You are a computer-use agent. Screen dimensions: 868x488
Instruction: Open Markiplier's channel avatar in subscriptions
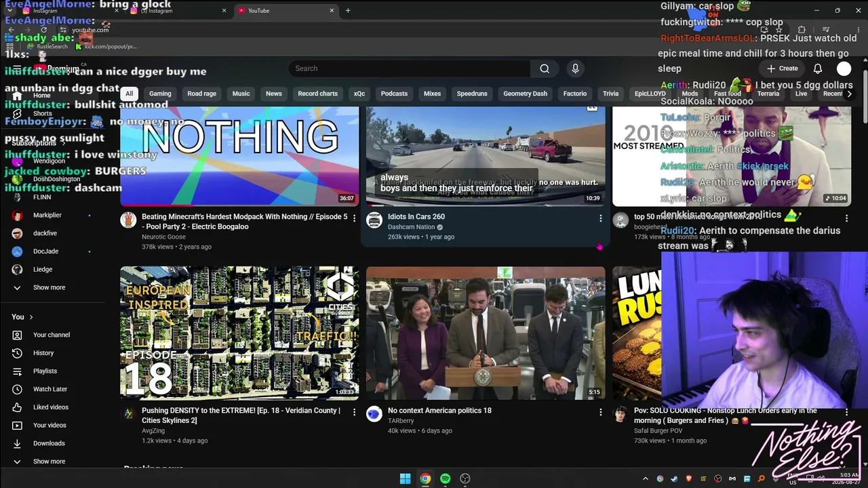[18, 216]
